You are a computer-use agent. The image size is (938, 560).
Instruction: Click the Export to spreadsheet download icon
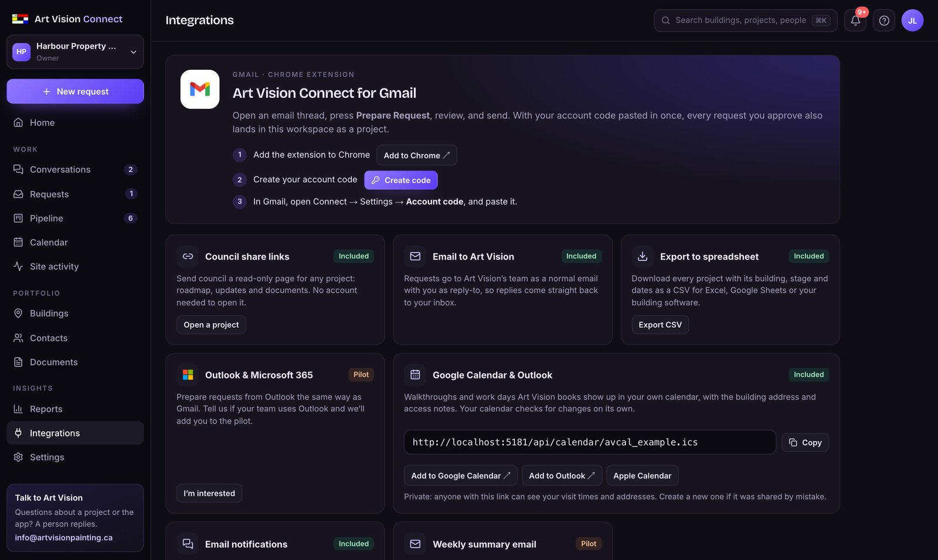(643, 257)
